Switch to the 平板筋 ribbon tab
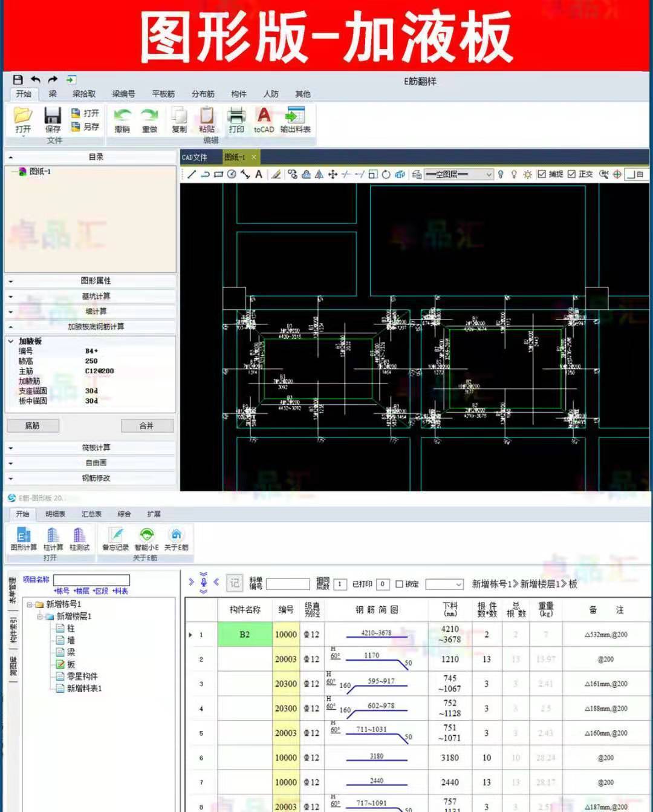The width and height of the screenshot is (653, 812). click(163, 94)
